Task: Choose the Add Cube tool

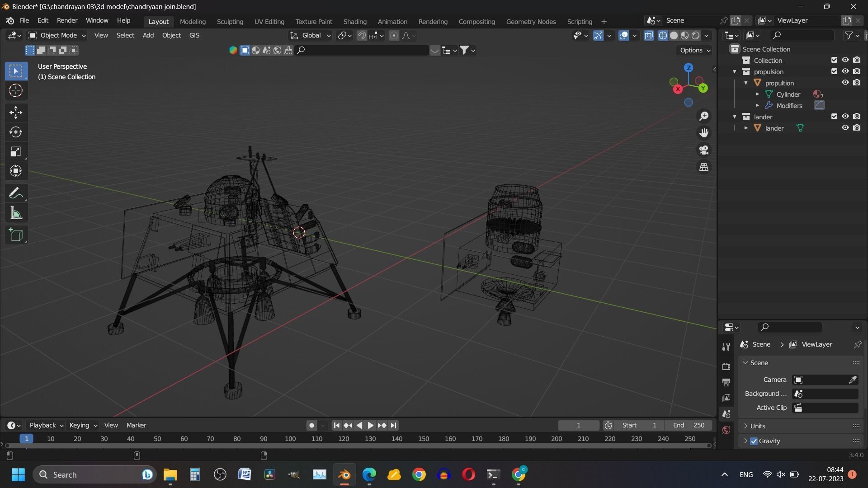Action: (x=16, y=235)
